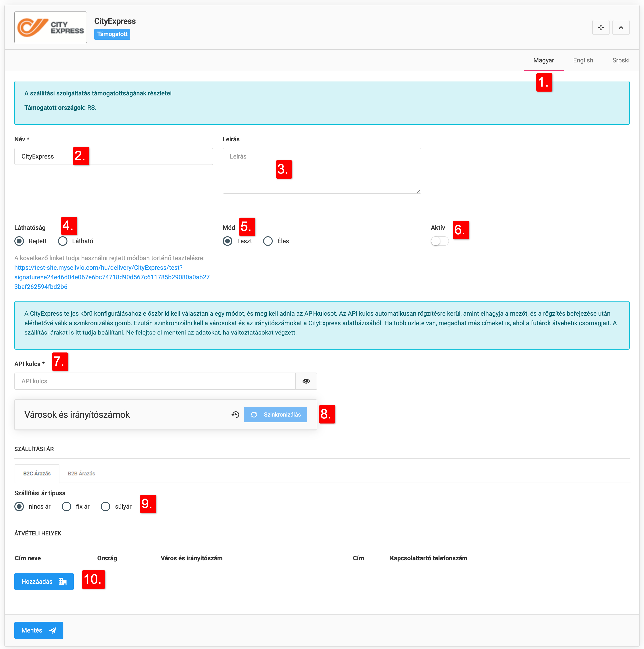Viewport: 644px width, 649px height.
Task: Click the Kapcsolattartó telefonszám column header
Action: pos(428,558)
